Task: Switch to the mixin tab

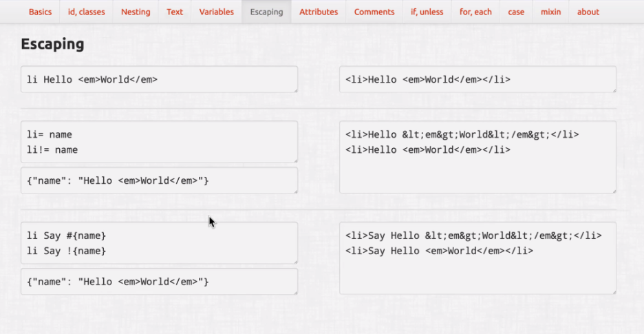Action: pyautogui.click(x=550, y=12)
